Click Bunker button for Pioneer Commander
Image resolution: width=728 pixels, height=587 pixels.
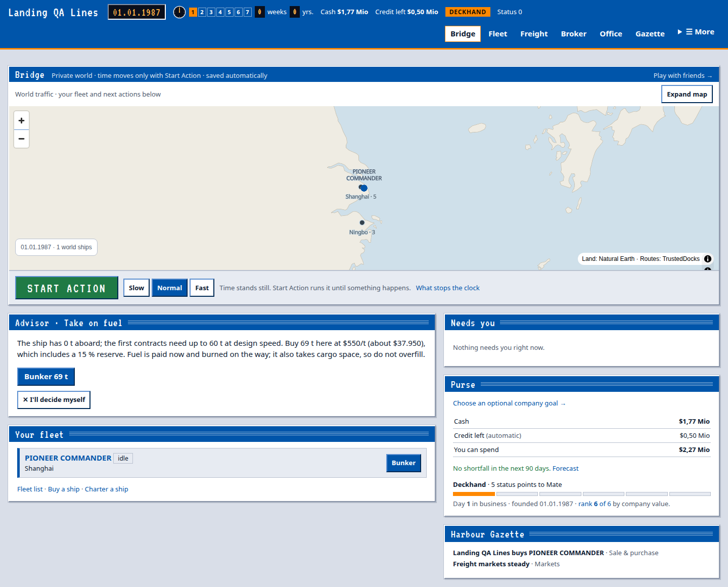(403, 463)
